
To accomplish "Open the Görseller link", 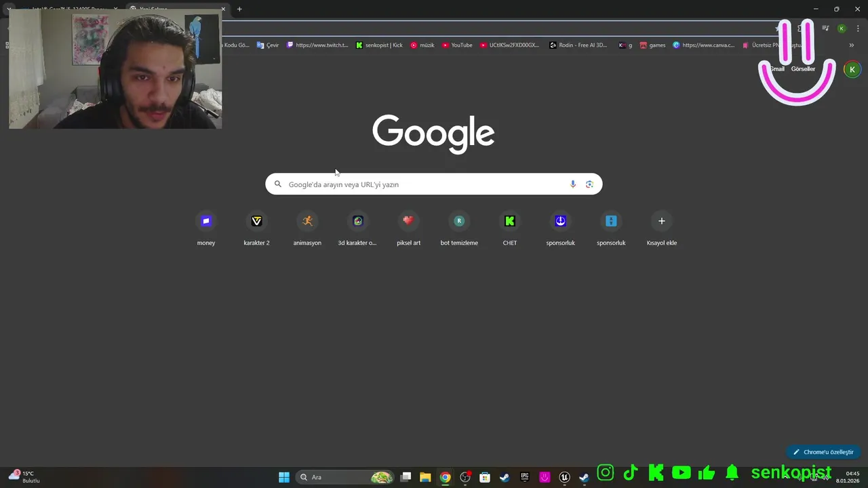I will (x=803, y=69).
